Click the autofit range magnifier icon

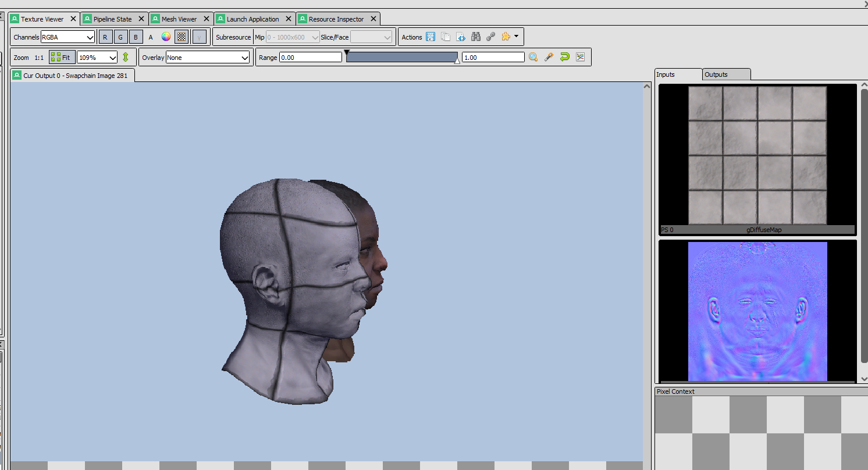(533, 57)
